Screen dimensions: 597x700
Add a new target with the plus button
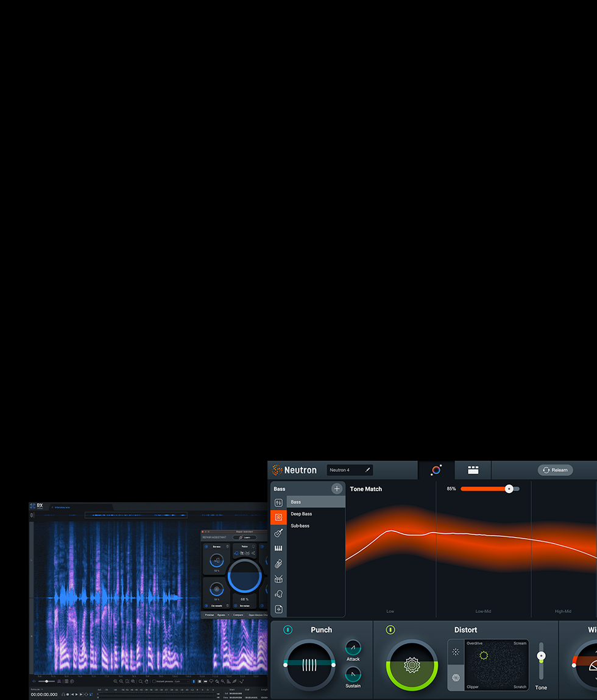click(337, 488)
